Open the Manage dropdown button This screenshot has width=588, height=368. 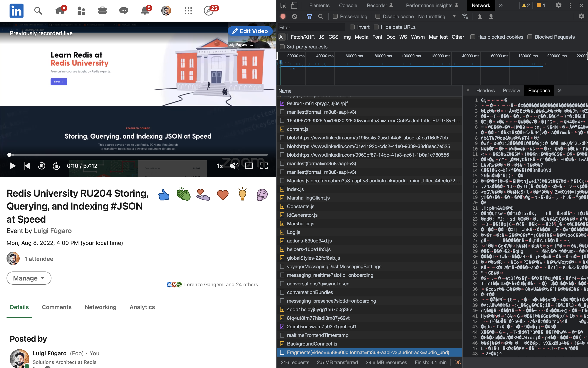coord(29,278)
